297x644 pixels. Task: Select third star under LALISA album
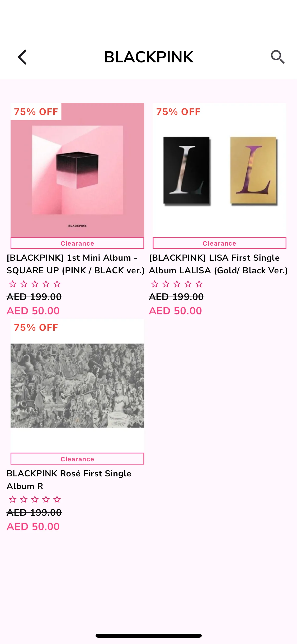point(177,284)
